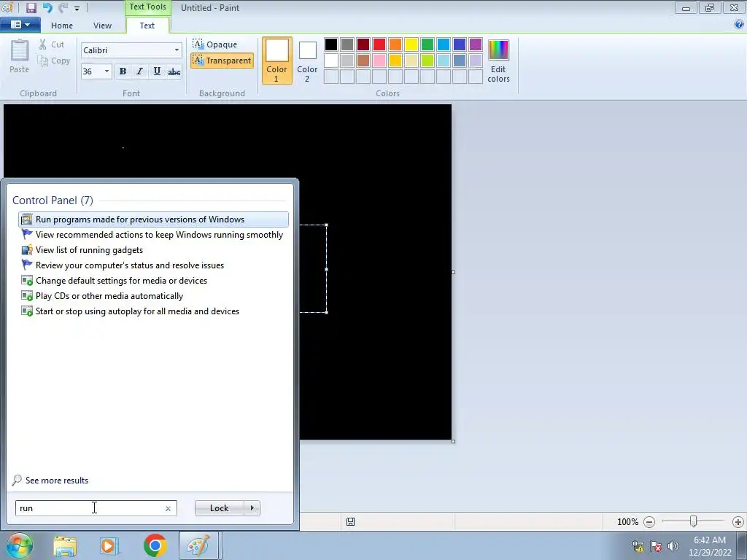
Task: Pick the yellow color swatch
Action: tap(411, 44)
